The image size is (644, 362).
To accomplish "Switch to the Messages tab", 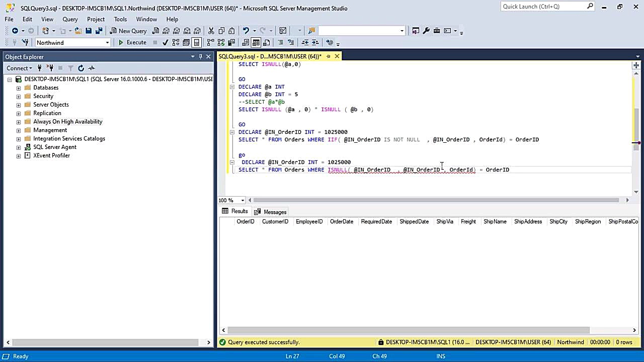I will pyautogui.click(x=275, y=212).
